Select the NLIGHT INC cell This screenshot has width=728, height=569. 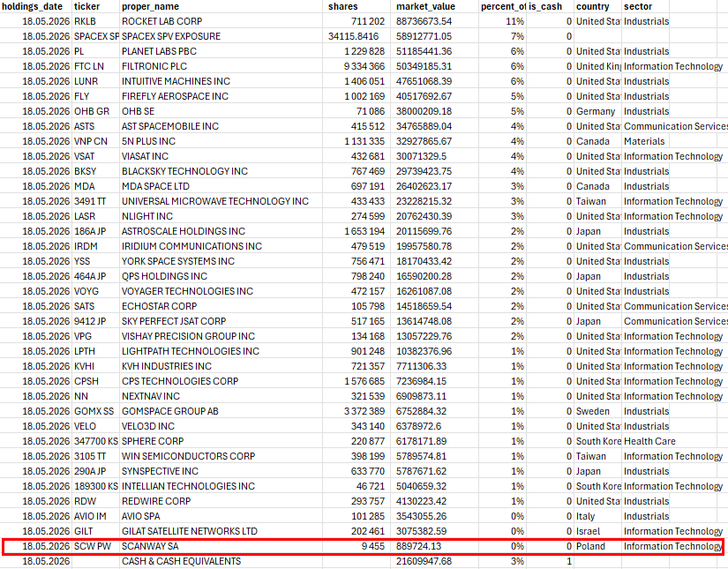point(221,216)
